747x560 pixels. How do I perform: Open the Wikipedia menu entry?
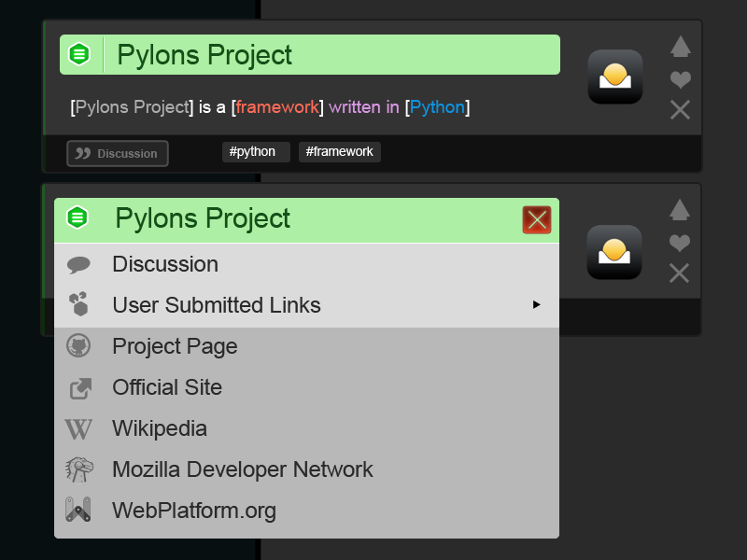point(307,428)
